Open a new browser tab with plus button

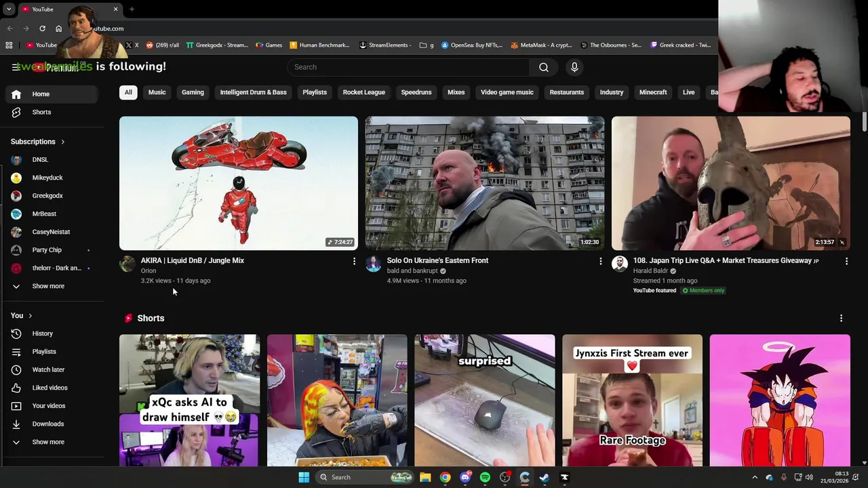132,9
